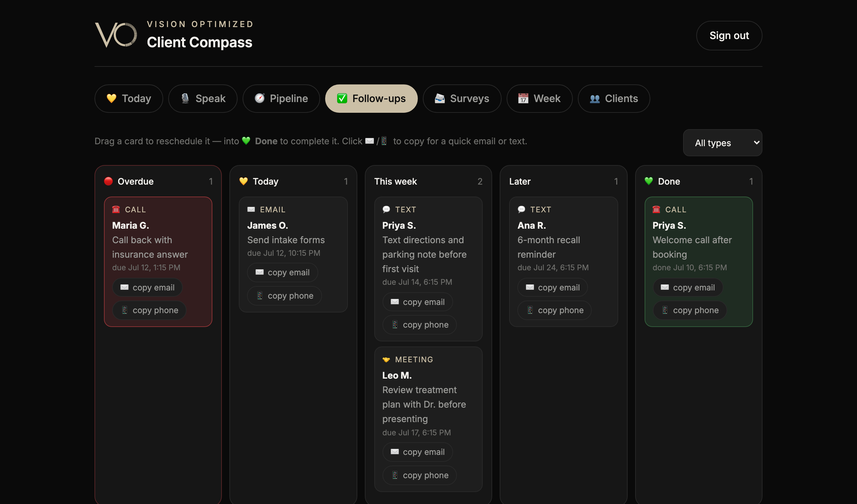The height and width of the screenshot is (504, 857).
Task: Click the Client Compass title
Action: pos(200,42)
